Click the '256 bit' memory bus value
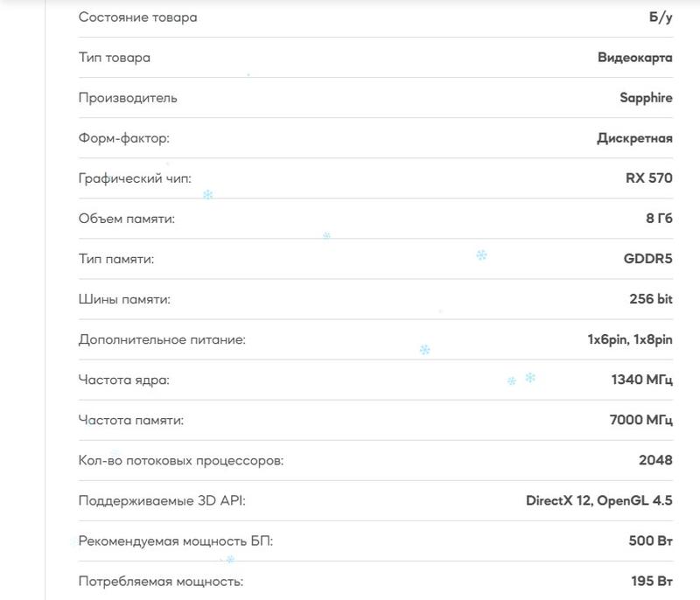 tap(650, 299)
